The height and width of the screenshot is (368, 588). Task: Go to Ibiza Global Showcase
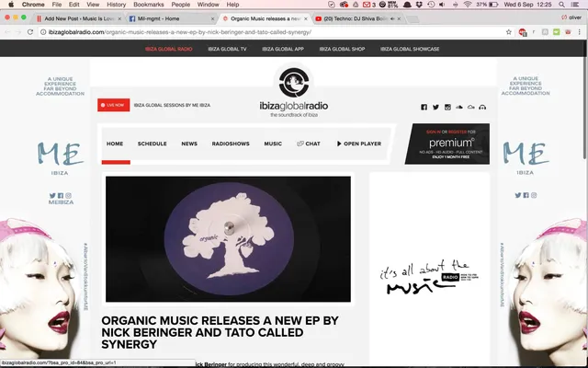[x=410, y=49]
